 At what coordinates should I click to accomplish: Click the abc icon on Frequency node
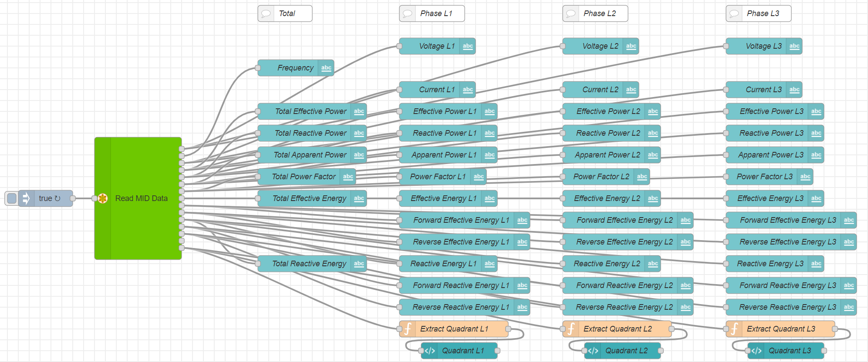326,68
